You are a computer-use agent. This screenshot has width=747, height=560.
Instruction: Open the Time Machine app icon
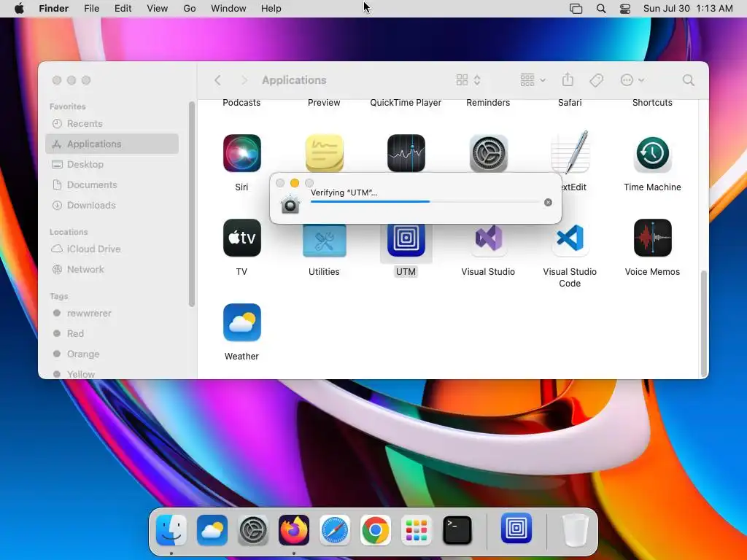652,153
